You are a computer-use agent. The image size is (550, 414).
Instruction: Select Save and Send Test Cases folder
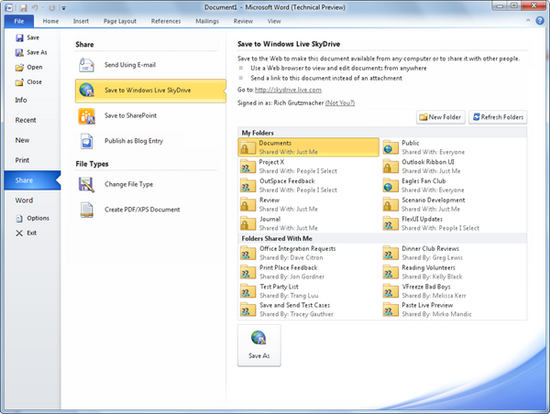pos(308,309)
